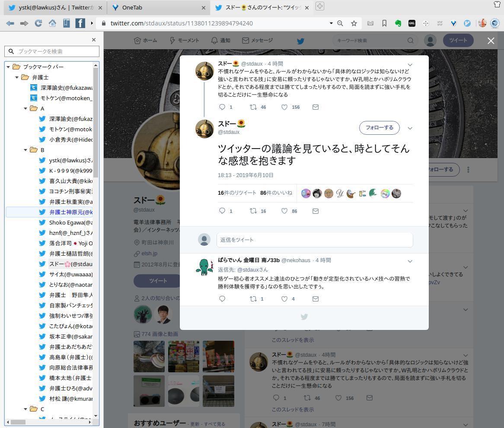The height and width of the screenshot is (428, 504).
Task: Collapse the C folder in bookmarks tree
Action: (x=26, y=409)
